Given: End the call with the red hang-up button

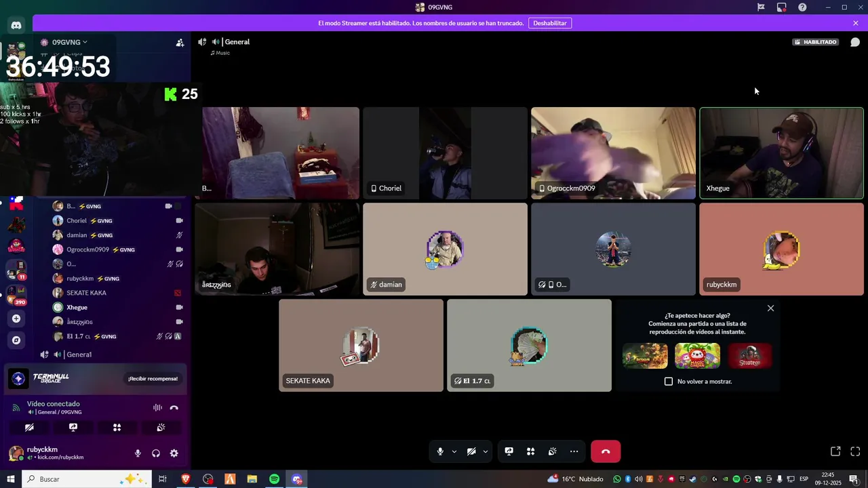Looking at the screenshot, I should (606, 451).
